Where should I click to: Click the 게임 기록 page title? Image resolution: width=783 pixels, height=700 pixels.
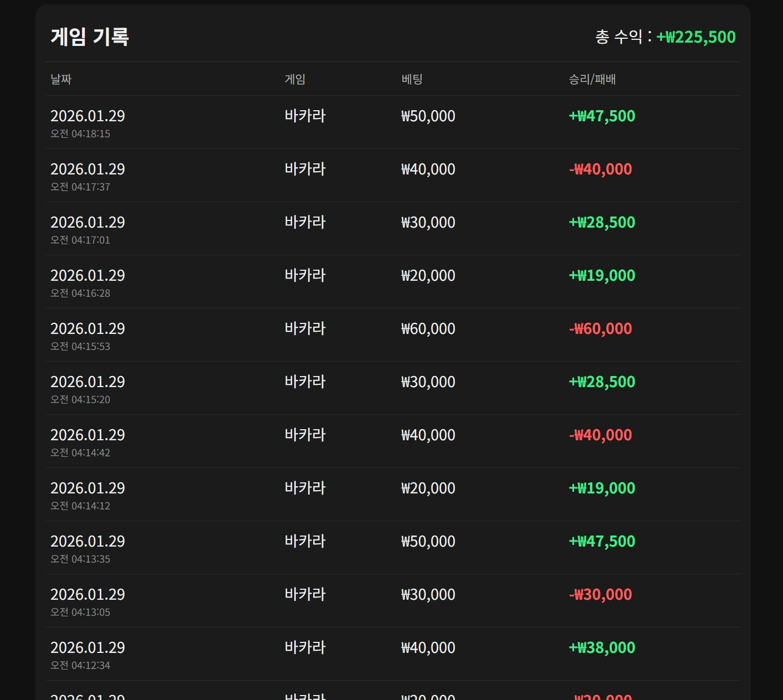click(90, 37)
